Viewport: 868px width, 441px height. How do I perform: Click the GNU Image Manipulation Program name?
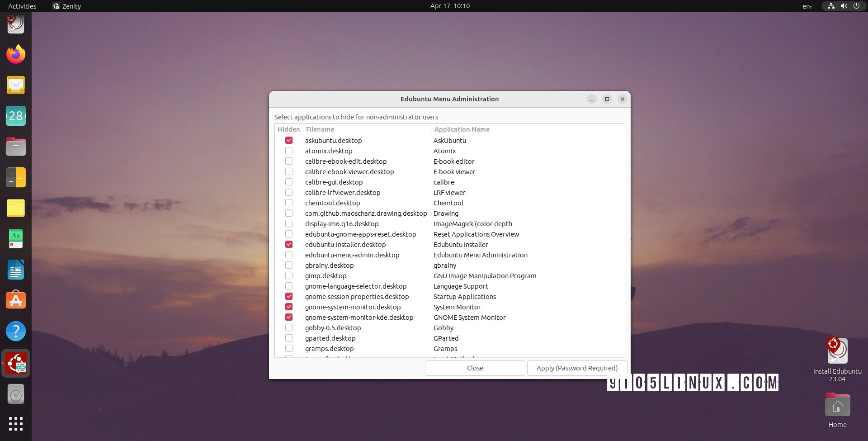485,276
